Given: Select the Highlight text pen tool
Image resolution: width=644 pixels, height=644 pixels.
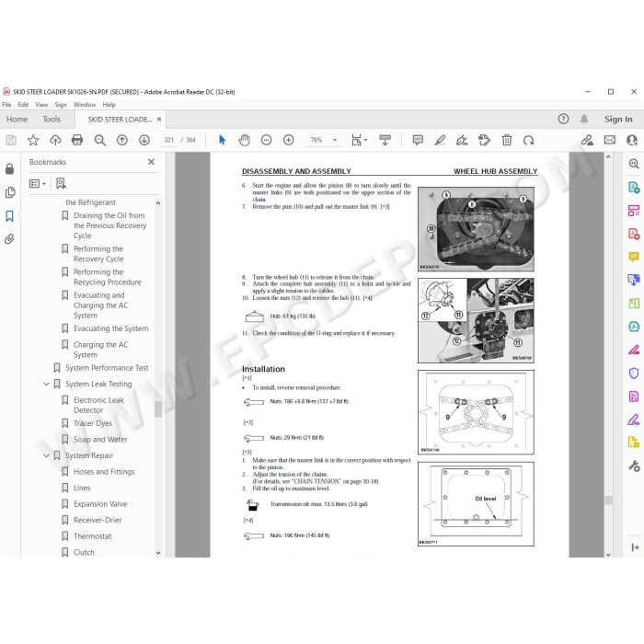Looking at the screenshot, I should point(440,141).
